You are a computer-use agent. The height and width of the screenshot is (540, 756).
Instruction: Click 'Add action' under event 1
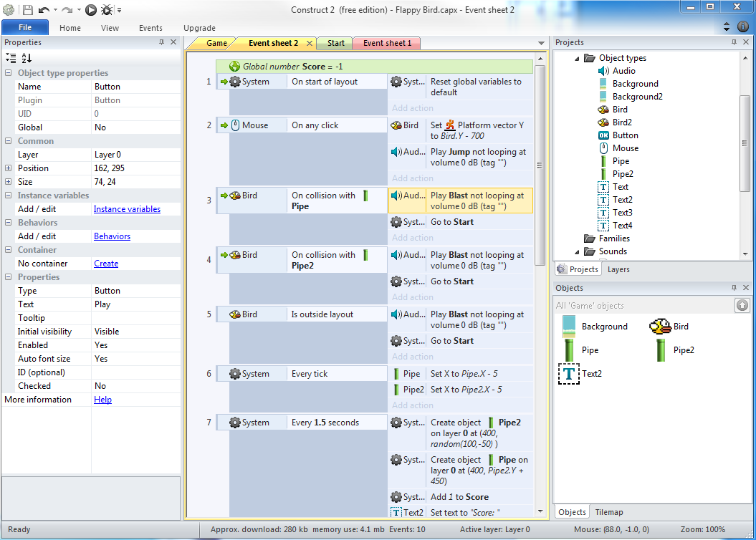coord(412,108)
